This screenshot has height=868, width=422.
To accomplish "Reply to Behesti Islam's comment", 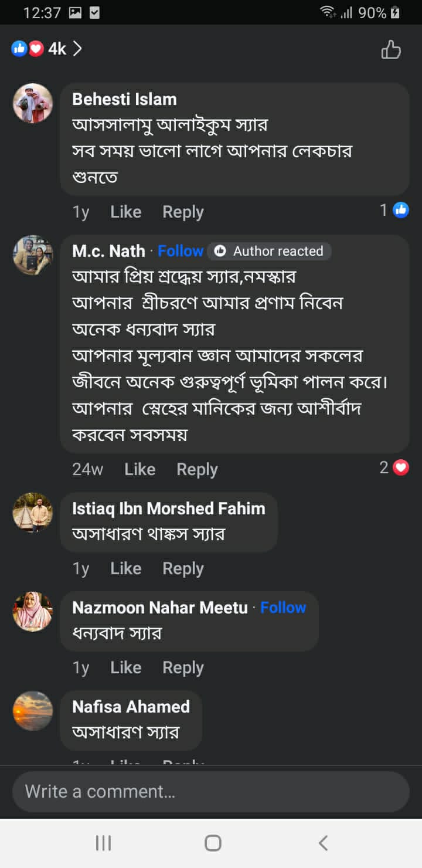I will (x=183, y=212).
